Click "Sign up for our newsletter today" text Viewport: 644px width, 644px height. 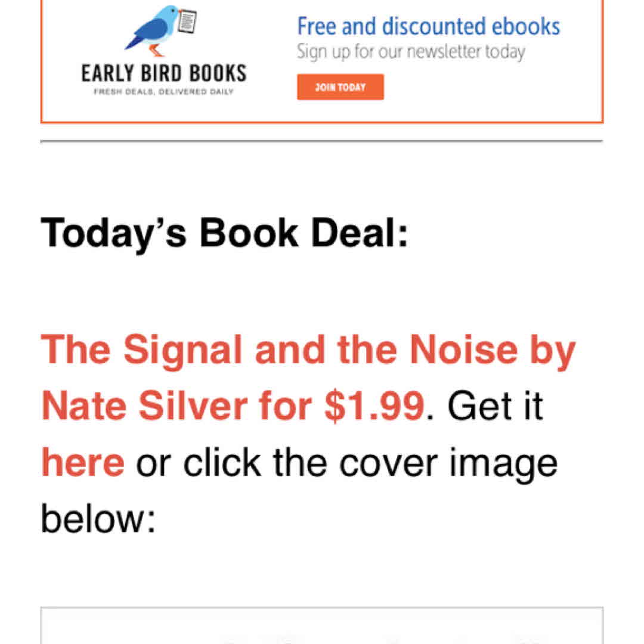(411, 51)
